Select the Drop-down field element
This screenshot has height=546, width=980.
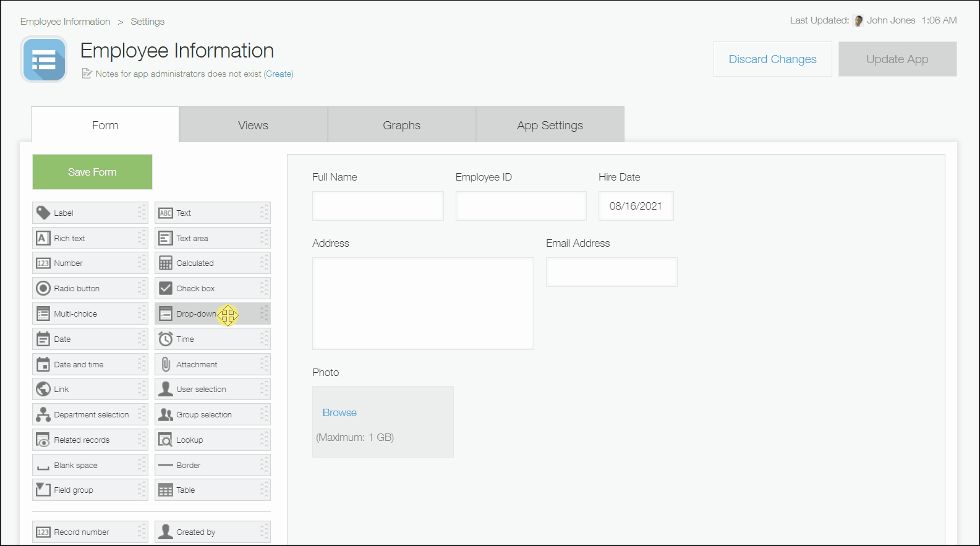[x=195, y=314]
